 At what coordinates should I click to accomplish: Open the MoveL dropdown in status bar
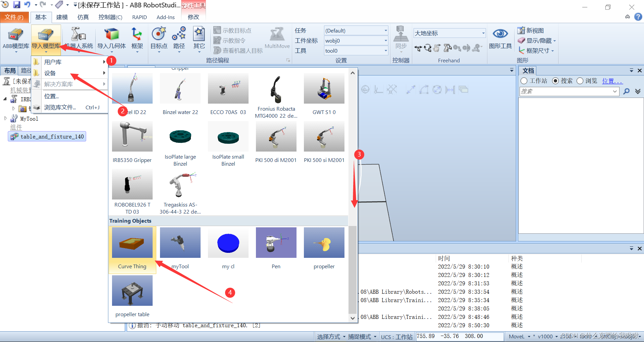519,337
